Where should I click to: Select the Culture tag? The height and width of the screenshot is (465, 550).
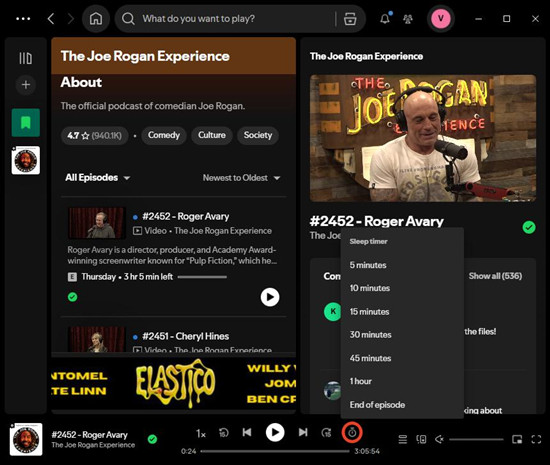[x=212, y=135]
